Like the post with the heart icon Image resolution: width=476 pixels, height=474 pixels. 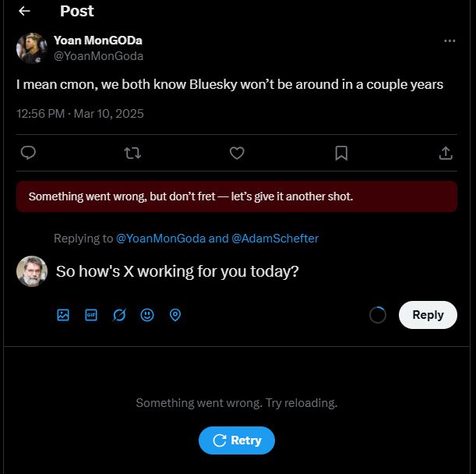tap(237, 153)
